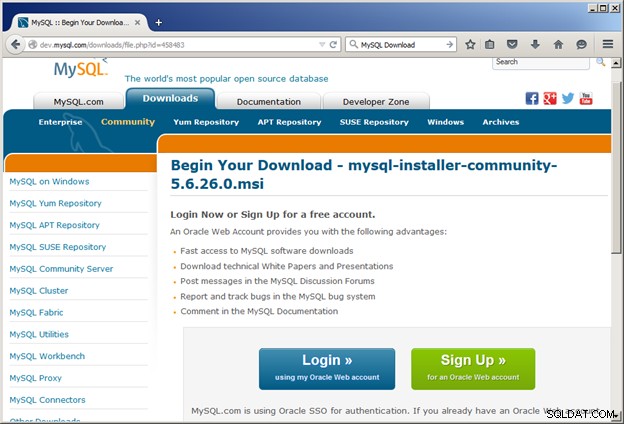Open Yum Repository submenu item
The width and height of the screenshot is (624, 424).
(x=206, y=122)
